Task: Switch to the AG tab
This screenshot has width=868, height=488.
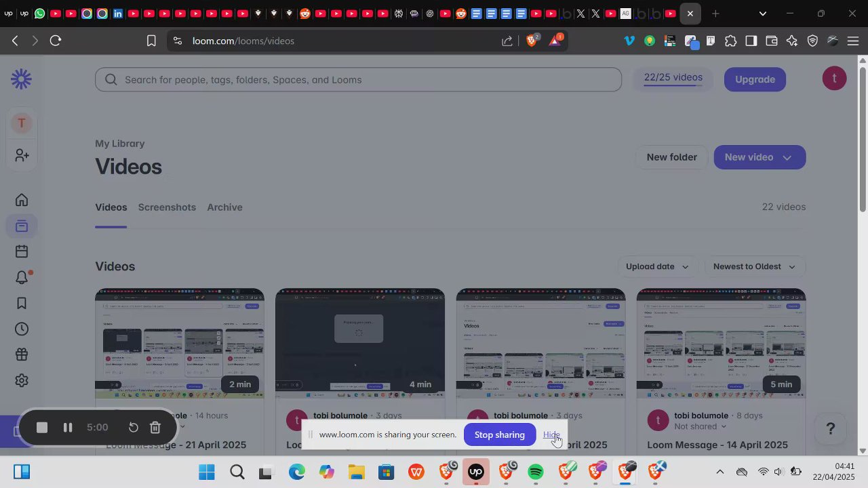Action: [x=625, y=14]
